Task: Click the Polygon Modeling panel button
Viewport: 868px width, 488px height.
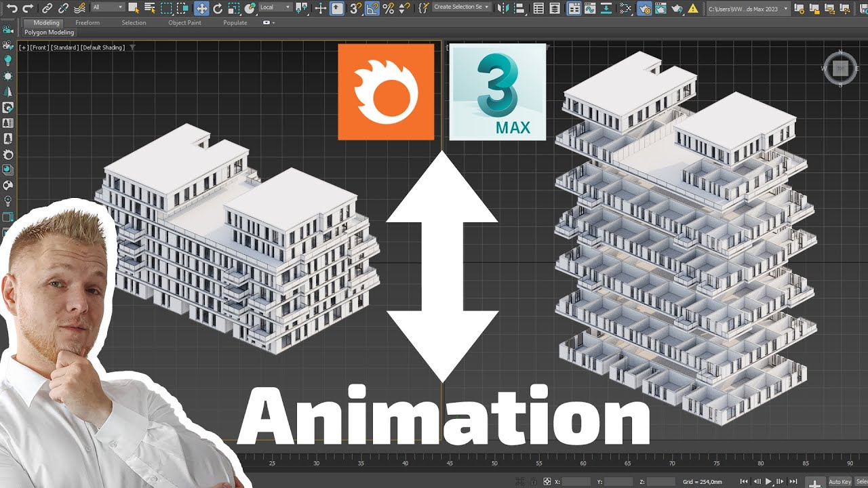Action: pos(49,33)
